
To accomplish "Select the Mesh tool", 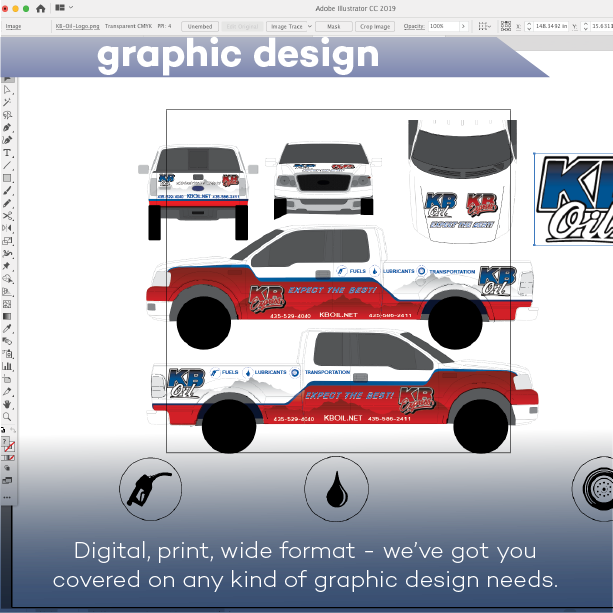I will [7, 304].
